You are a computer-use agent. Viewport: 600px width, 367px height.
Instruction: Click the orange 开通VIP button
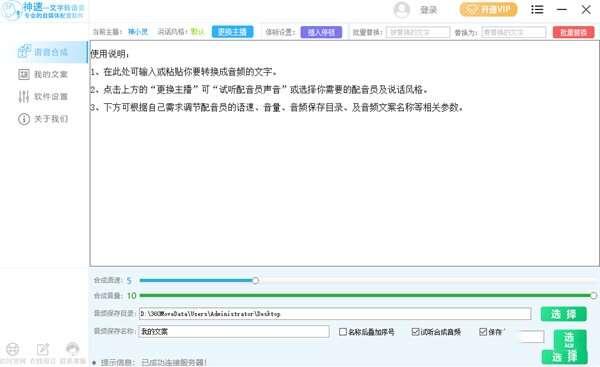coord(488,10)
